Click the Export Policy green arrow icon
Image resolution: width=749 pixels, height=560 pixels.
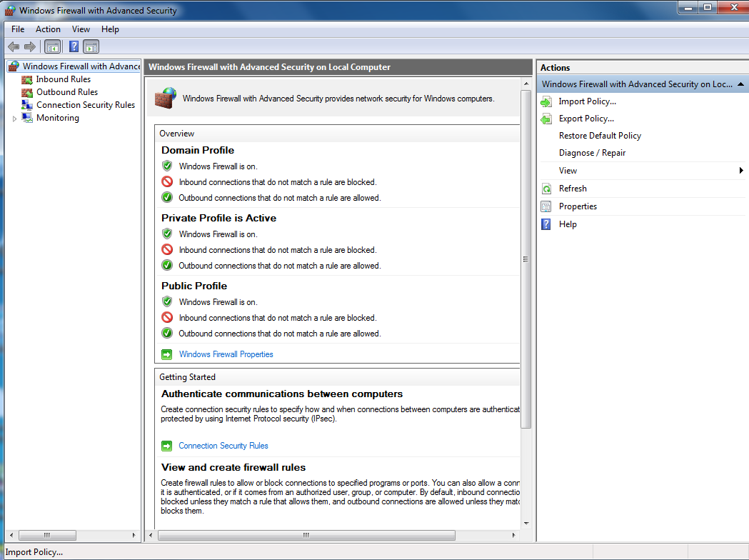pyautogui.click(x=546, y=119)
